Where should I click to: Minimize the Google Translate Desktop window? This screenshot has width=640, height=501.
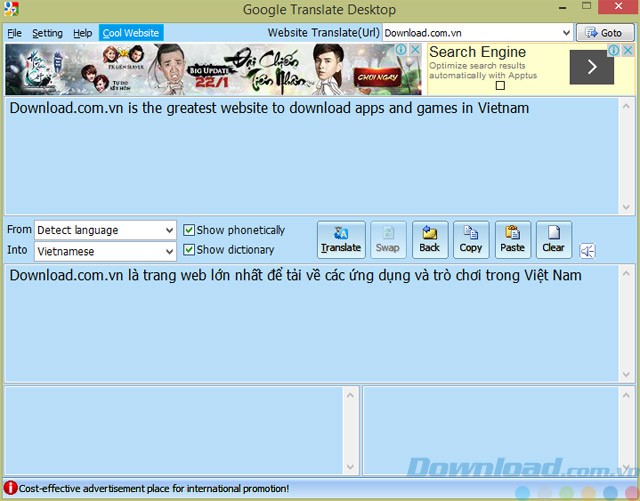click(x=562, y=7)
